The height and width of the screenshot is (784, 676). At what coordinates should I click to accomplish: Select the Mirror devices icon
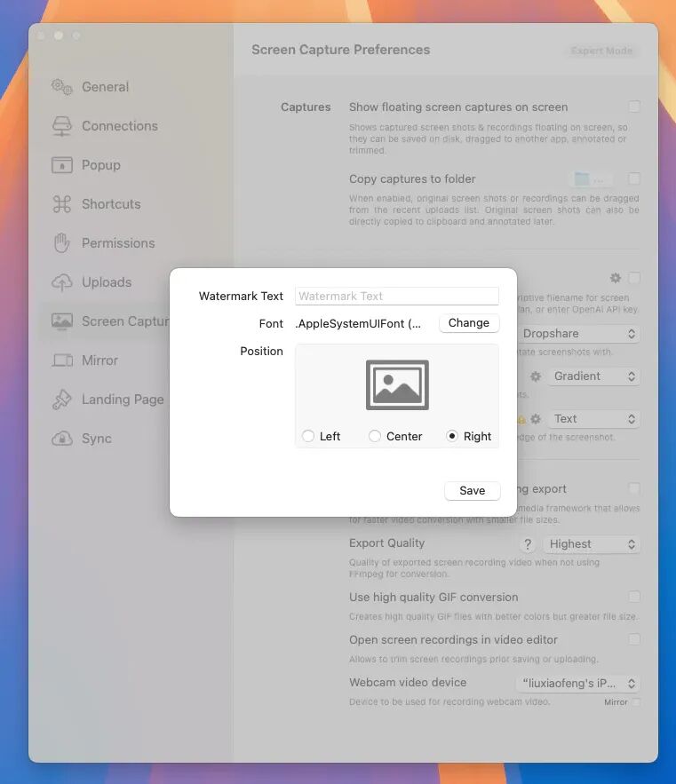point(62,360)
